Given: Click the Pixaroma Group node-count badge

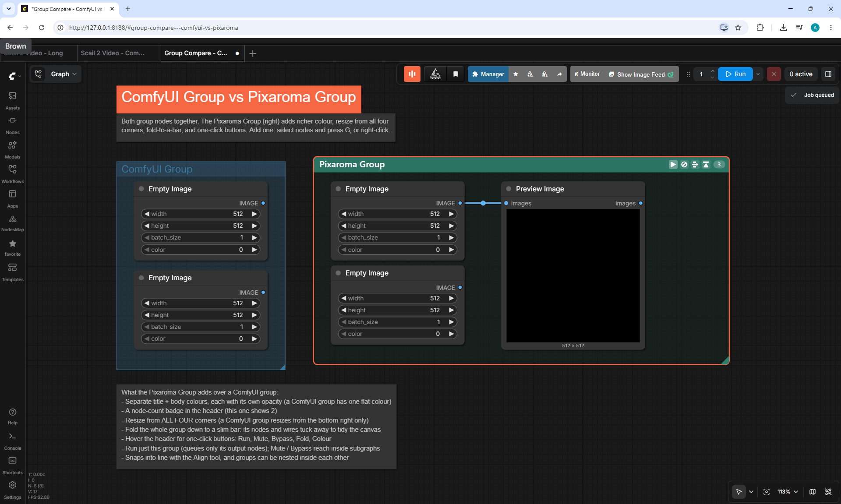Looking at the screenshot, I should point(719,165).
